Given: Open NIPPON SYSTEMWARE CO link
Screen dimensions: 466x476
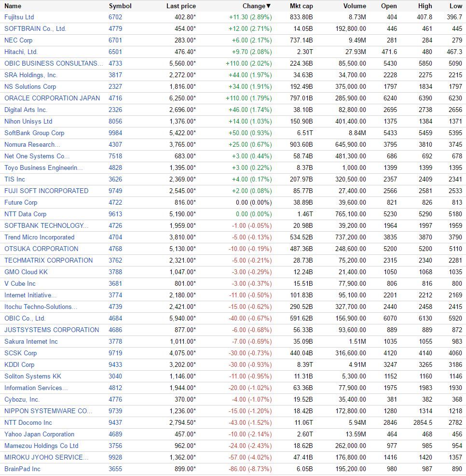Looking at the screenshot, I should (48, 411).
